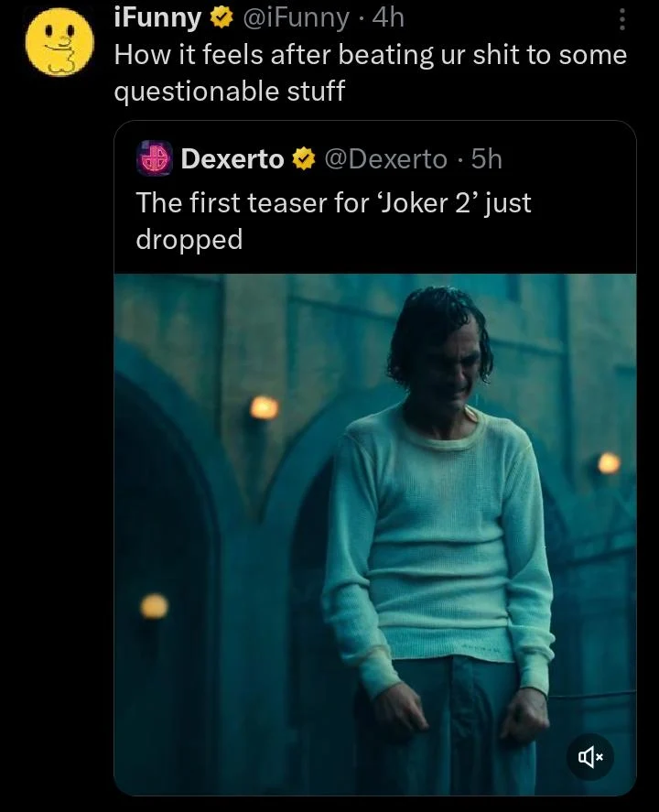Click the 5h quoted tweet timestamp
Screen dimensions: 659x812
486,159
